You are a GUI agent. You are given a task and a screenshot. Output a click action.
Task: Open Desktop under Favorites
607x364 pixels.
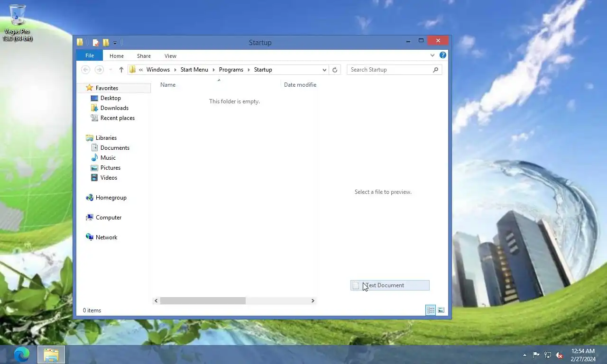click(x=110, y=98)
